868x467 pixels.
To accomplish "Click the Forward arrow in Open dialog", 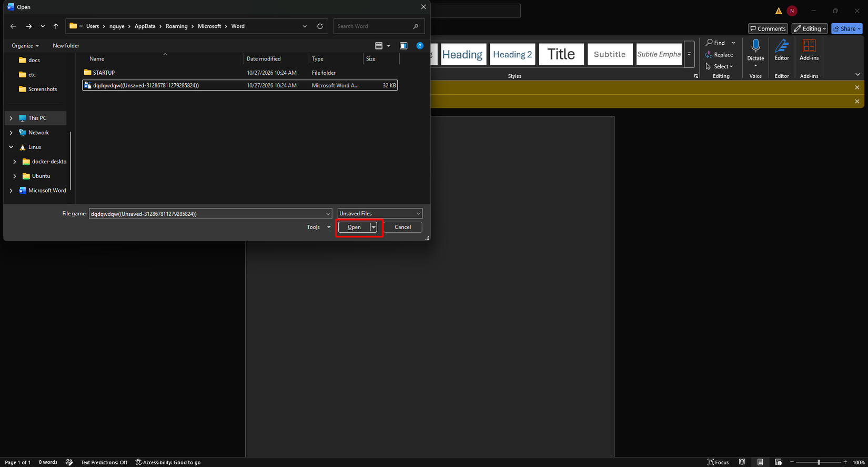I will 29,26.
